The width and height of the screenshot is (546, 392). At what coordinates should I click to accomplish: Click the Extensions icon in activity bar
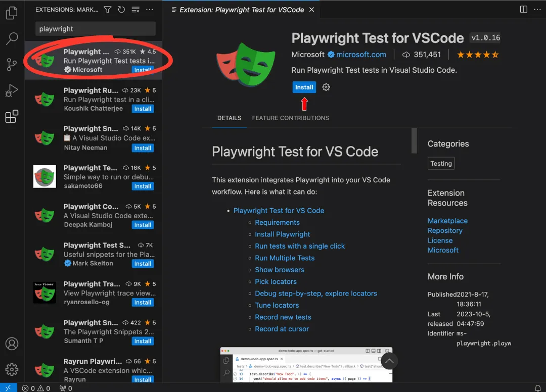click(12, 117)
